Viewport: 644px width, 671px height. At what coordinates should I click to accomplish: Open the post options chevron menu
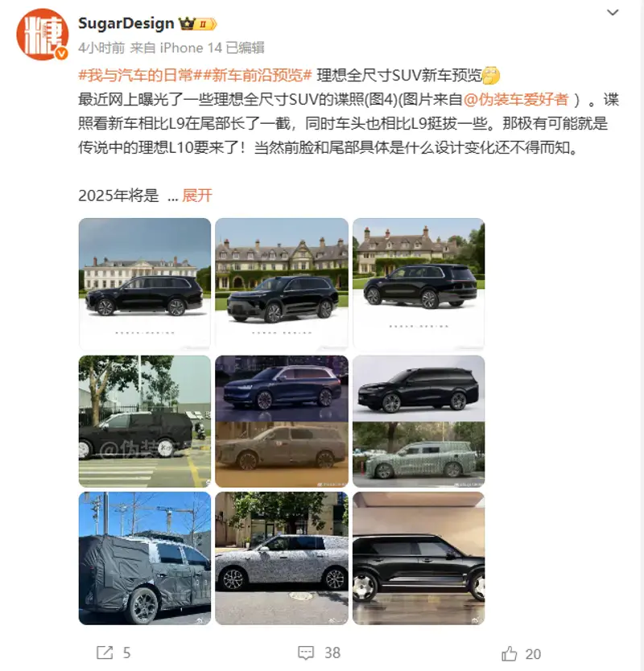pyautogui.click(x=613, y=13)
